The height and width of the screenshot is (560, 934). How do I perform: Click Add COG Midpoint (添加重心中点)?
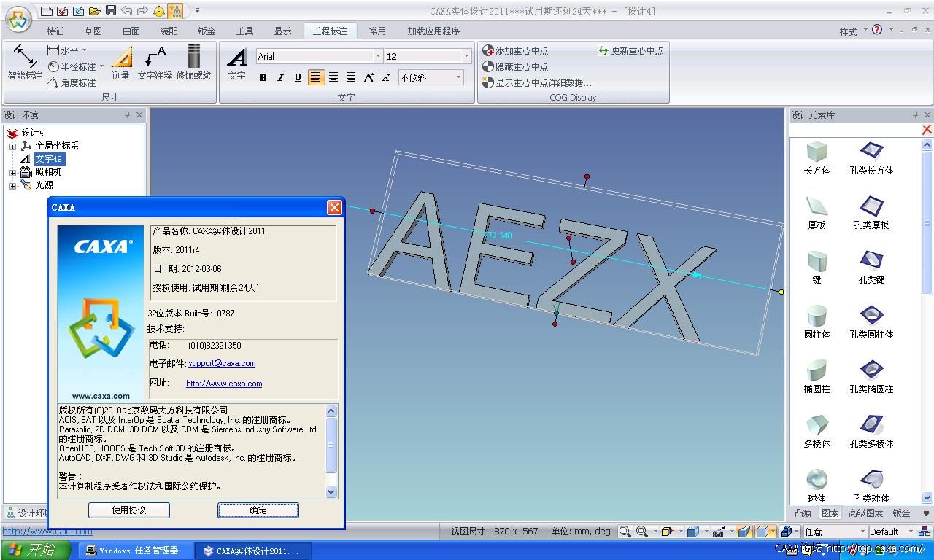[515, 50]
